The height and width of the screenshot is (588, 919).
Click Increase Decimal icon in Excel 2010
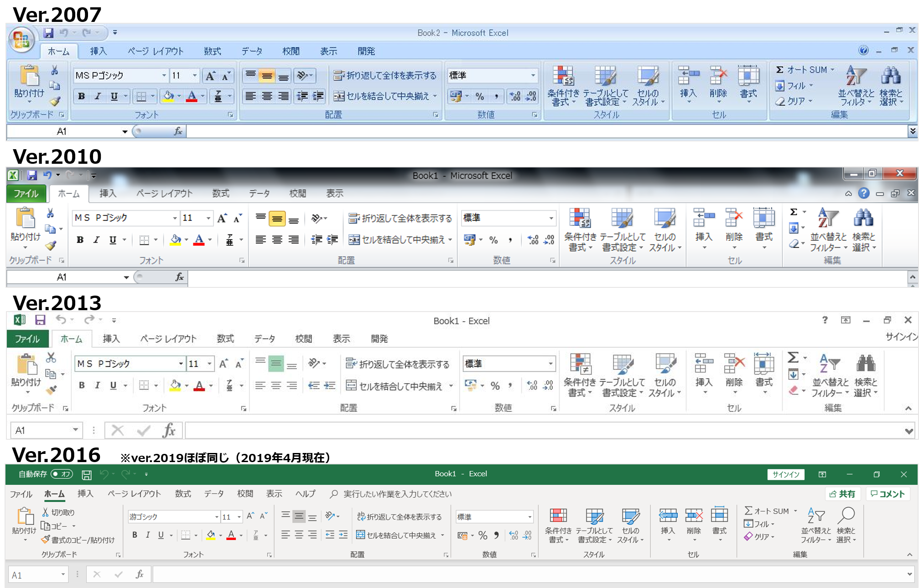pos(533,239)
